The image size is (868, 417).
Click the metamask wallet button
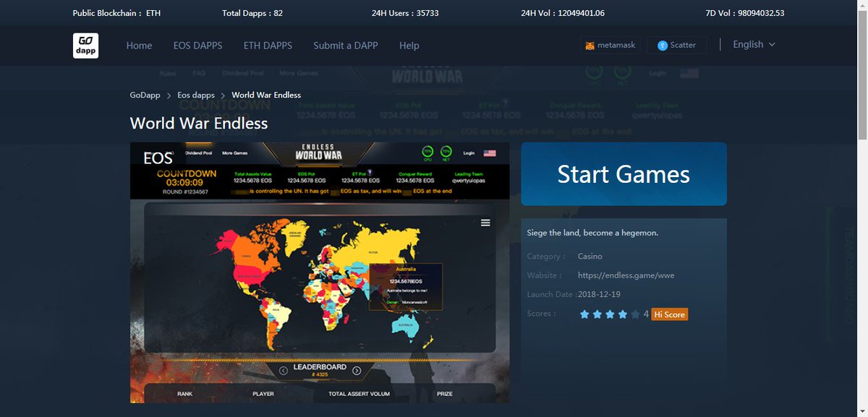[610, 46]
